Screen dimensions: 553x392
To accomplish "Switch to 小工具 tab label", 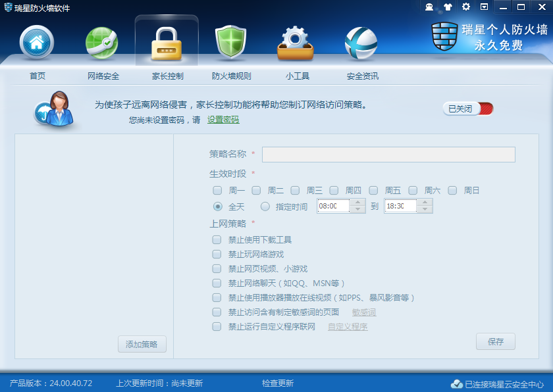I will click(298, 76).
